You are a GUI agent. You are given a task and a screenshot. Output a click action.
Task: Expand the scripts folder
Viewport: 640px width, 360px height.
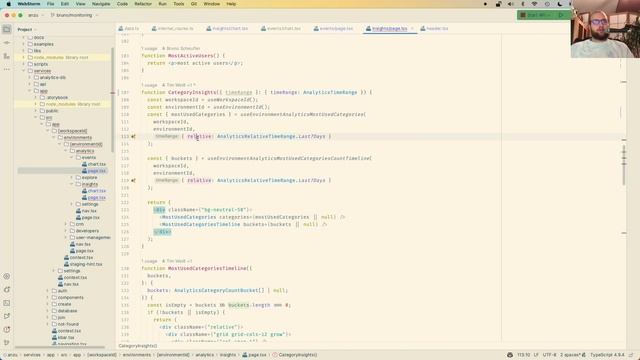(24, 64)
